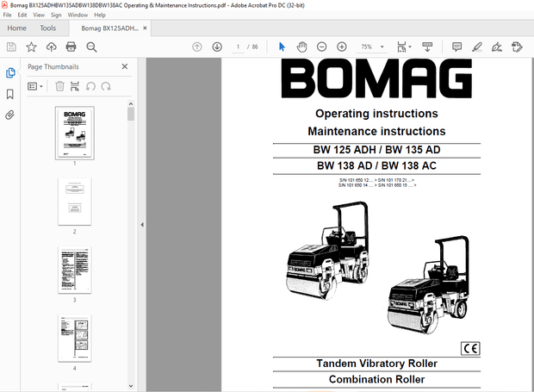Select page 2 thumbnail

pos(75,202)
